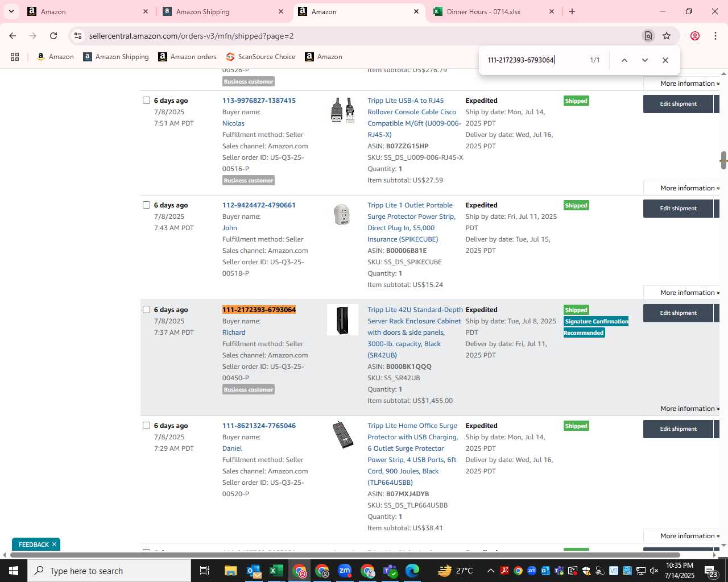Open the Chrome apps grid shortcut

15,57
